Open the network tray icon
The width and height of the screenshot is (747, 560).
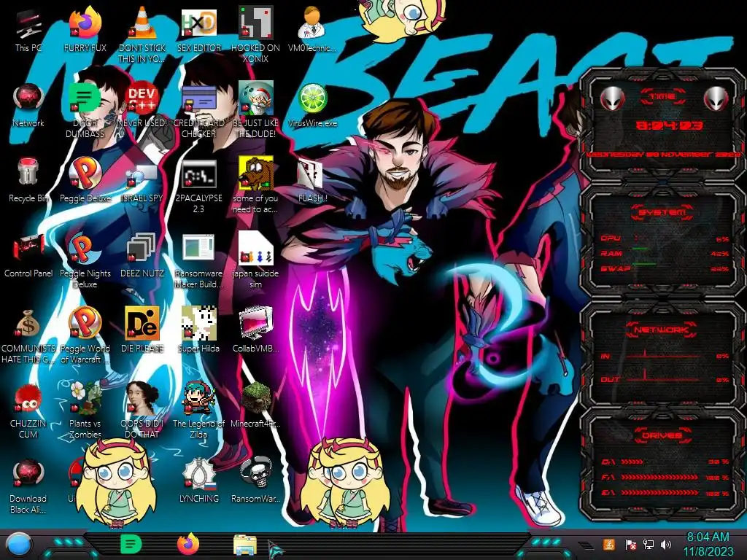pyautogui.click(x=648, y=544)
